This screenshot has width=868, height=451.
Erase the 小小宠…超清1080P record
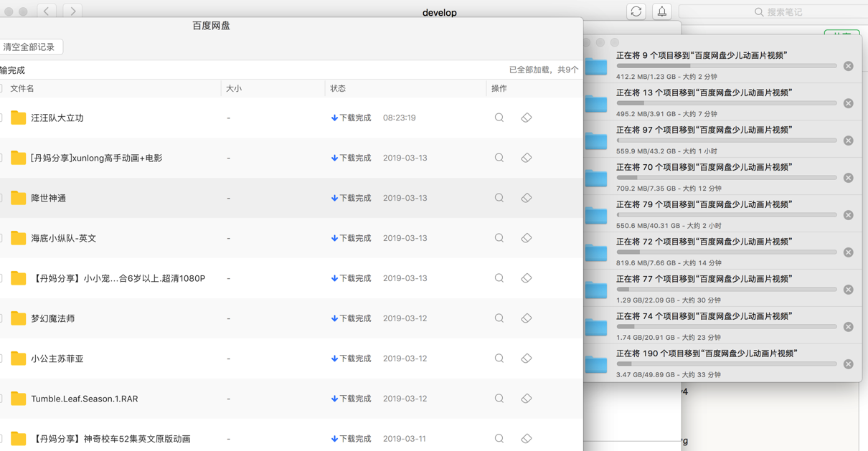point(527,278)
